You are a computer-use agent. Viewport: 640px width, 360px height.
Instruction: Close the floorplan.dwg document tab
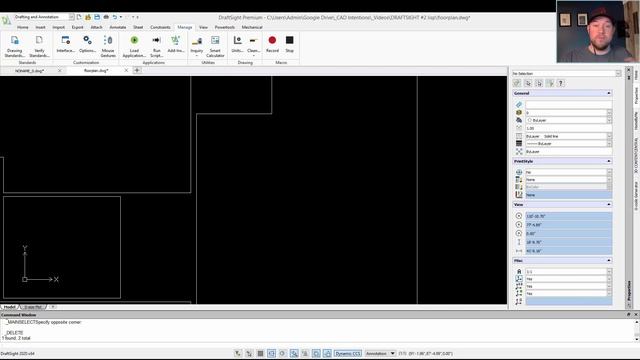point(126,71)
